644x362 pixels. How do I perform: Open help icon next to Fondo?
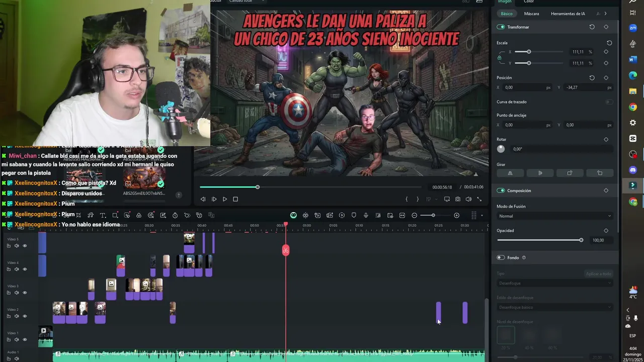pyautogui.click(x=524, y=257)
